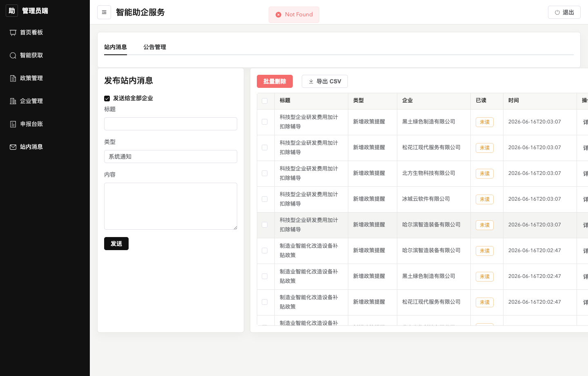Switch to the 站内消息 tab
Screen dimensions: 588x376
[116, 47]
